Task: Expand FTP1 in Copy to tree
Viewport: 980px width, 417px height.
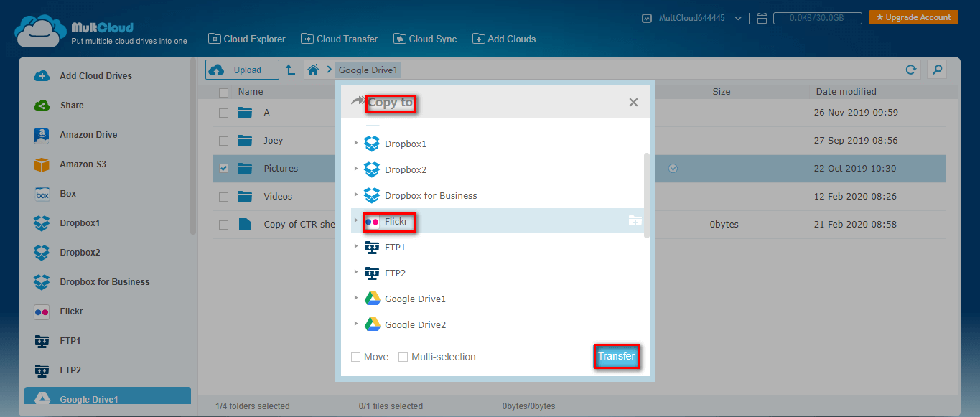Action: tap(356, 247)
